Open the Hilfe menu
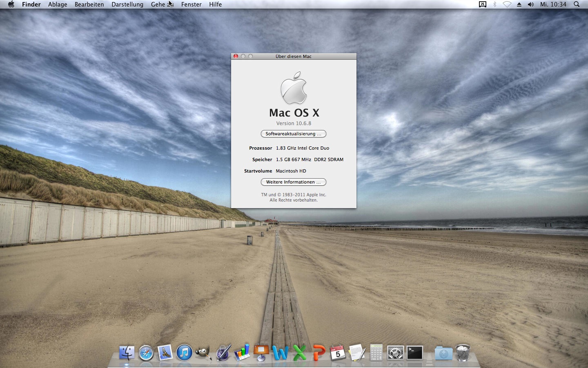The image size is (588, 368). 216,4
